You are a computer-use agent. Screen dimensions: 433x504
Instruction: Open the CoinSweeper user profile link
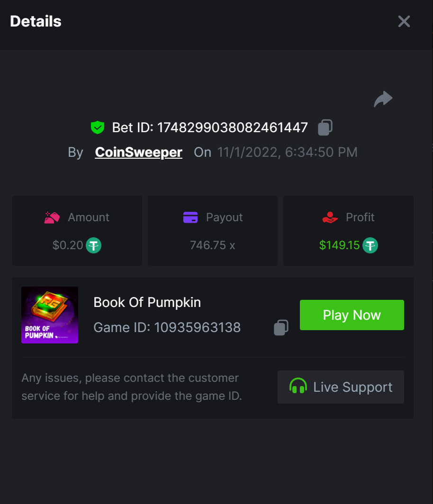[138, 152]
